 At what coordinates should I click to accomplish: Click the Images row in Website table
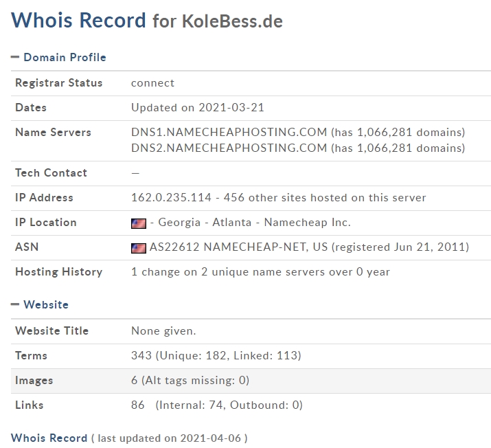pos(251,381)
